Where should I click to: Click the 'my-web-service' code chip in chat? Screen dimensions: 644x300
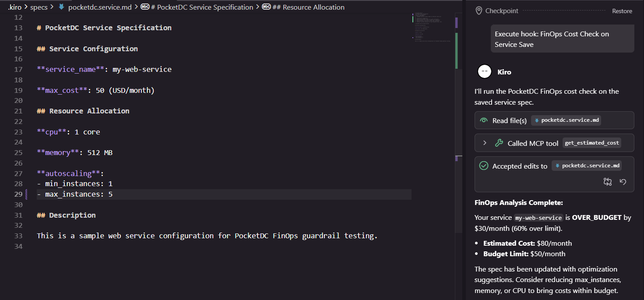click(x=538, y=218)
